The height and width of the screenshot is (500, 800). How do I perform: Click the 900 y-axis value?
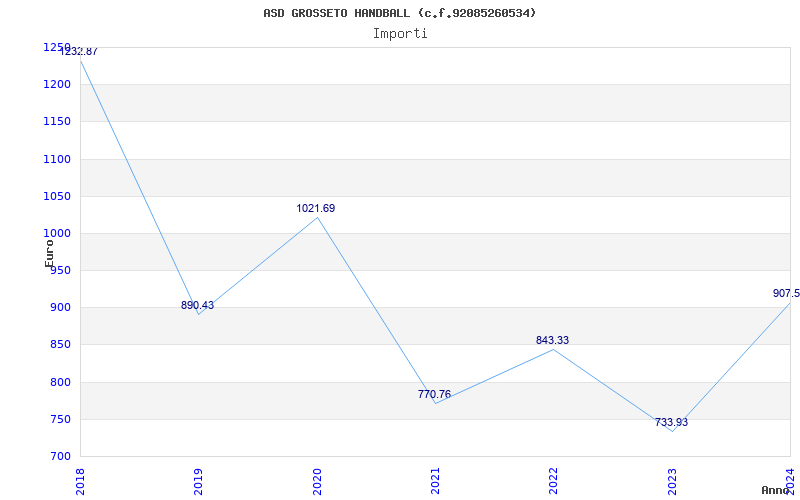(x=60, y=307)
